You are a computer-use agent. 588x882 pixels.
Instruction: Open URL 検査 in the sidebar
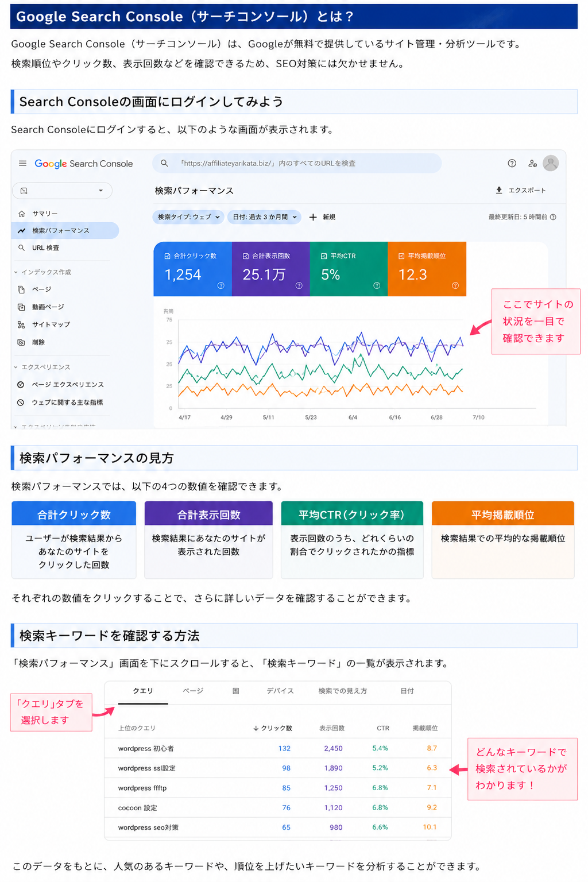click(x=46, y=248)
